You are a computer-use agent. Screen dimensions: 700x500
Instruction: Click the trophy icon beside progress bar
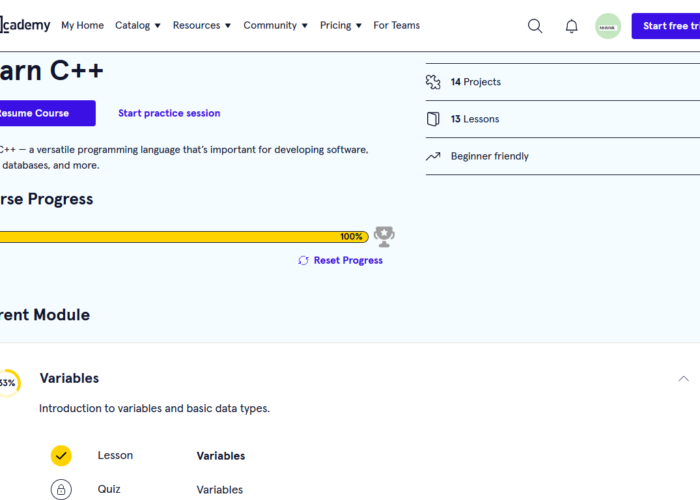pyautogui.click(x=384, y=236)
